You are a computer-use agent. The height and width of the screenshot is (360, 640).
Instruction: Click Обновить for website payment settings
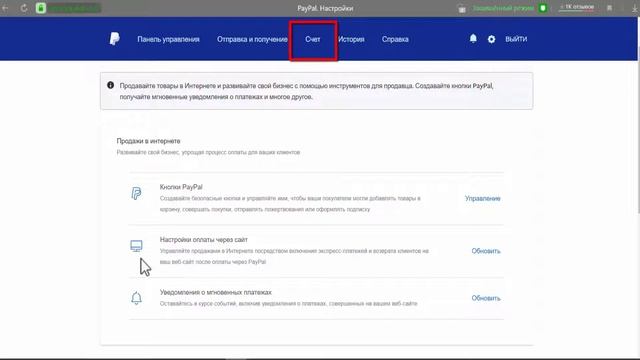click(486, 251)
